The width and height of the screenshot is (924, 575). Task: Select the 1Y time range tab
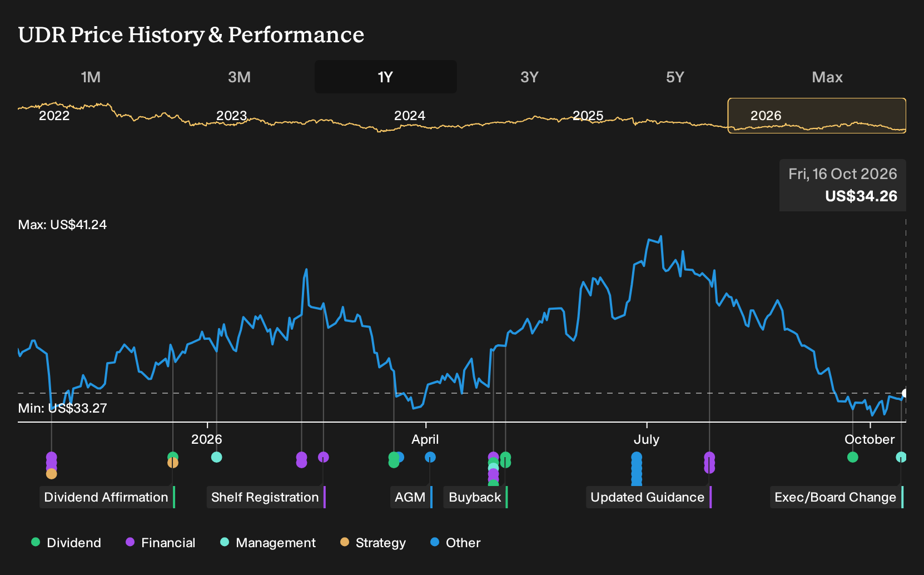(386, 77)
